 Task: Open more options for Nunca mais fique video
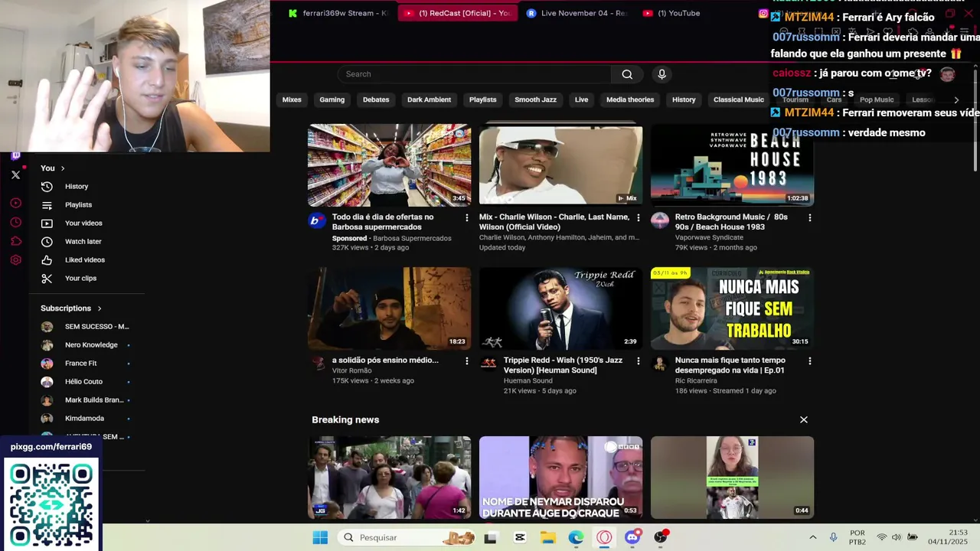click(810, 361)
